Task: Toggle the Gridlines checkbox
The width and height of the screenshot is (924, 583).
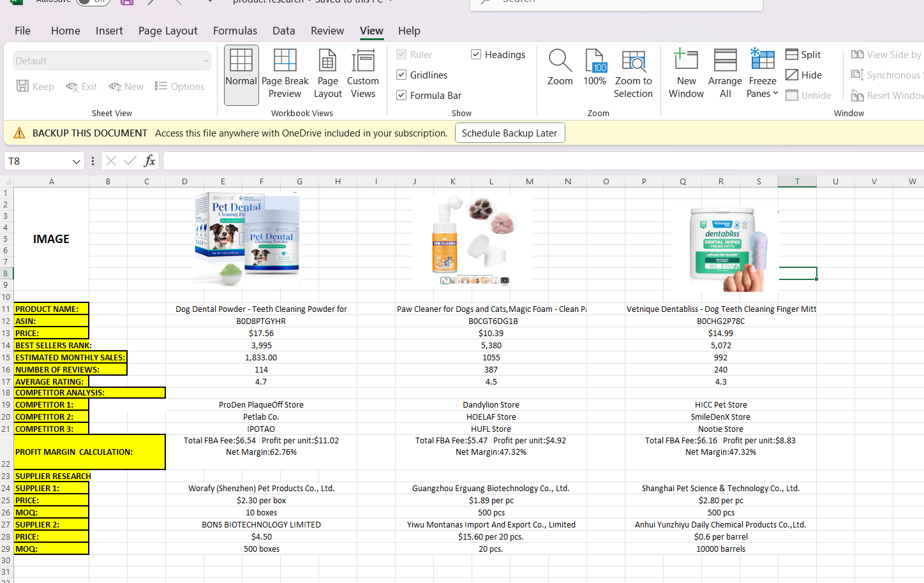Action: point(401,75)
